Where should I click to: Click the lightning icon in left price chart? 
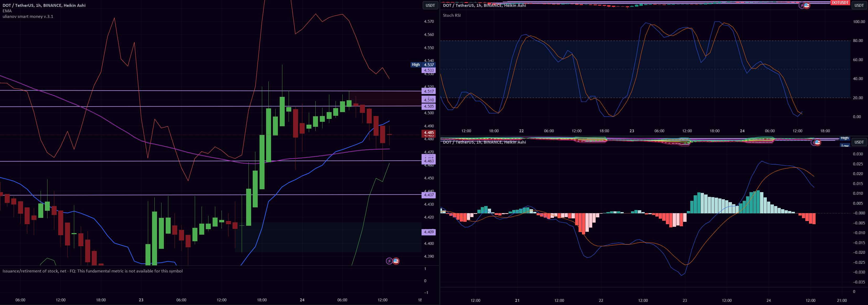click(x=389, y=261)
